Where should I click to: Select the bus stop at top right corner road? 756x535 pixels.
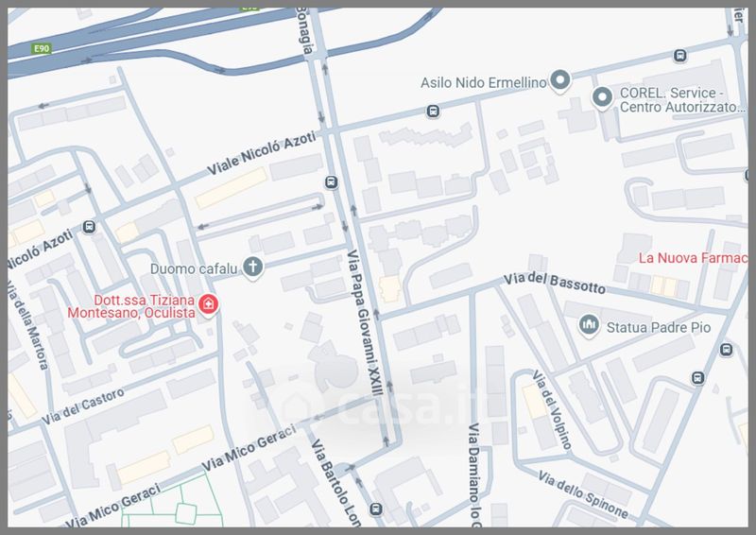point(679,56)
